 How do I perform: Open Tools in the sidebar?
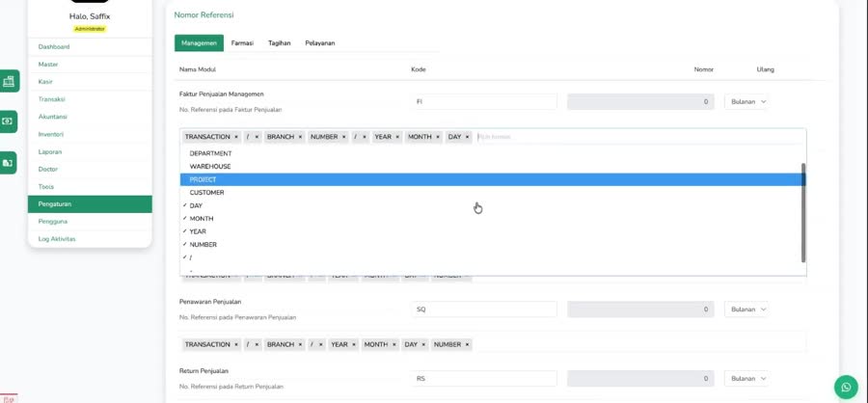(x=90, y=186)
